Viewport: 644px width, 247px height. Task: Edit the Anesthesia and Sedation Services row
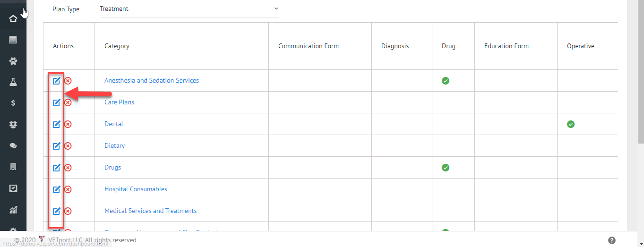click(57, 81)
